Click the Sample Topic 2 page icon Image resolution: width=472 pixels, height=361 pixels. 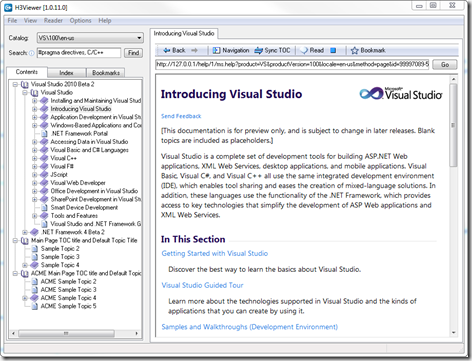point(35,249)
